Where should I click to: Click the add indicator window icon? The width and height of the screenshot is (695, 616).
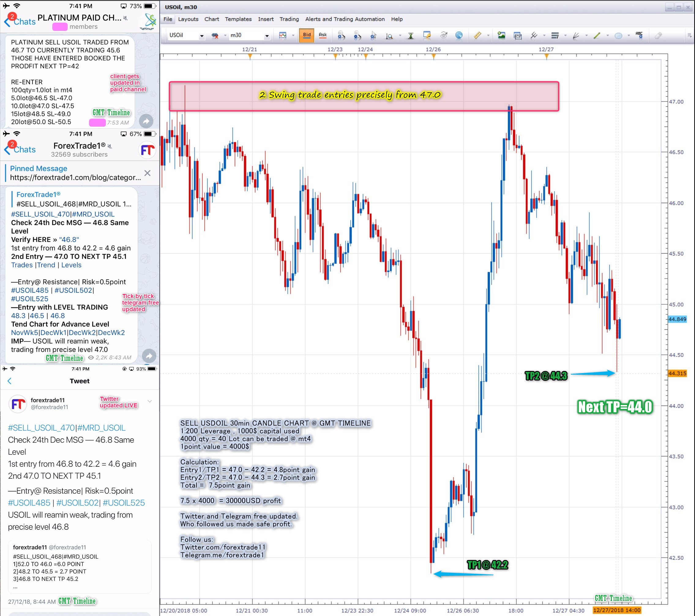point(518,35)
